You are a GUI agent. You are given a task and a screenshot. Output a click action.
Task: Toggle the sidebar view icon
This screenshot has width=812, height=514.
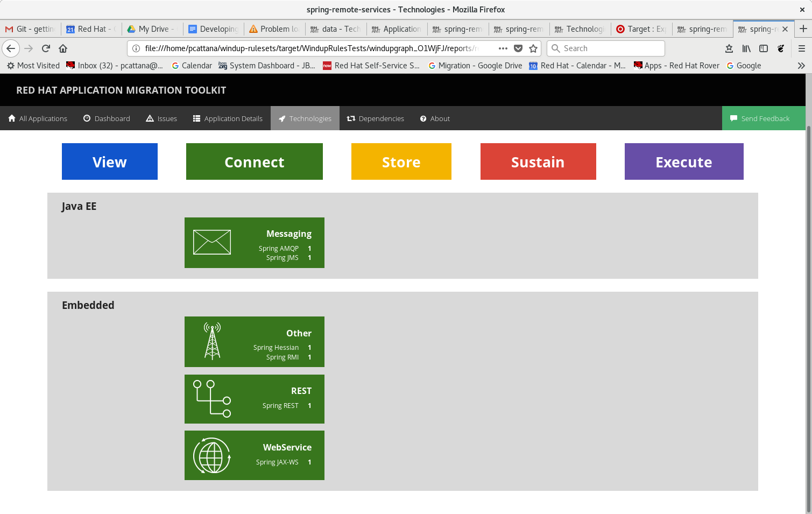pyautogui.click(x=764, y=48)
